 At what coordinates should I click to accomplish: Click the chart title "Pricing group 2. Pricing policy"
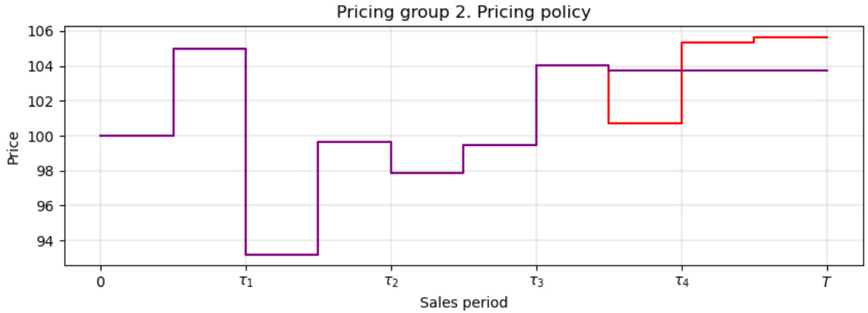click(464, 12)
